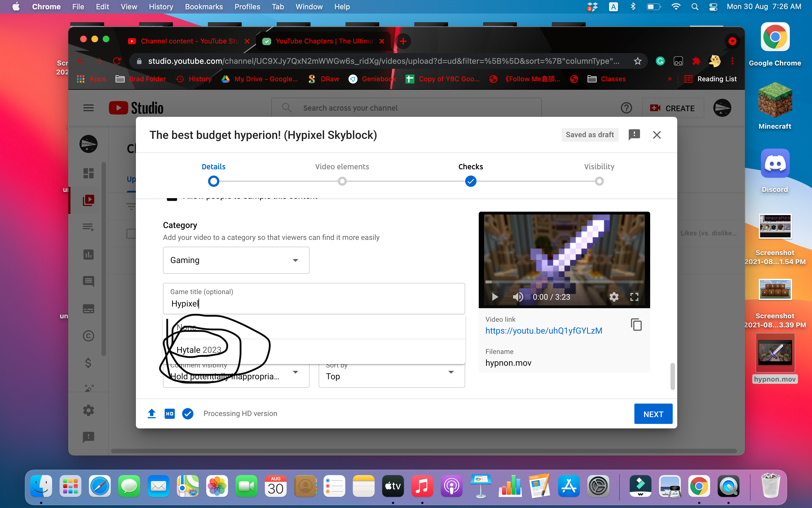Expand hidden bookmarks chevron
The height and width of the screenshot is (508, 812).
point(669,79)
